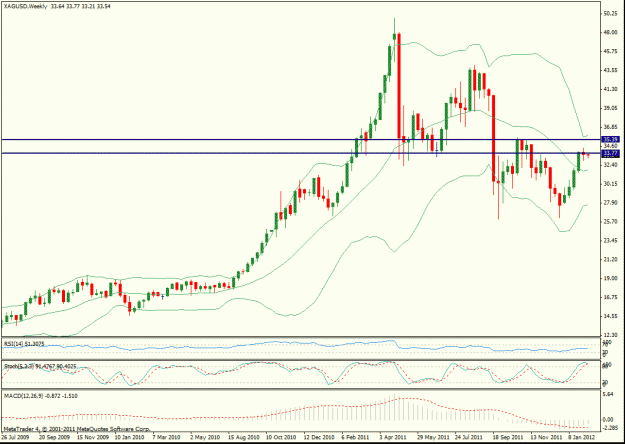Select the 6 Feb 2011 date label
The image size is (625, 444).
click(x=356, y=437)
